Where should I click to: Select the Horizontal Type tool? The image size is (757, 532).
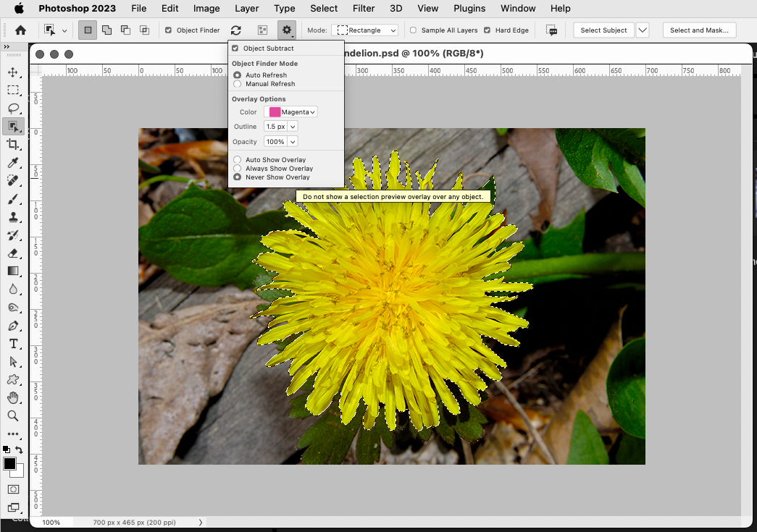point(14,343)
